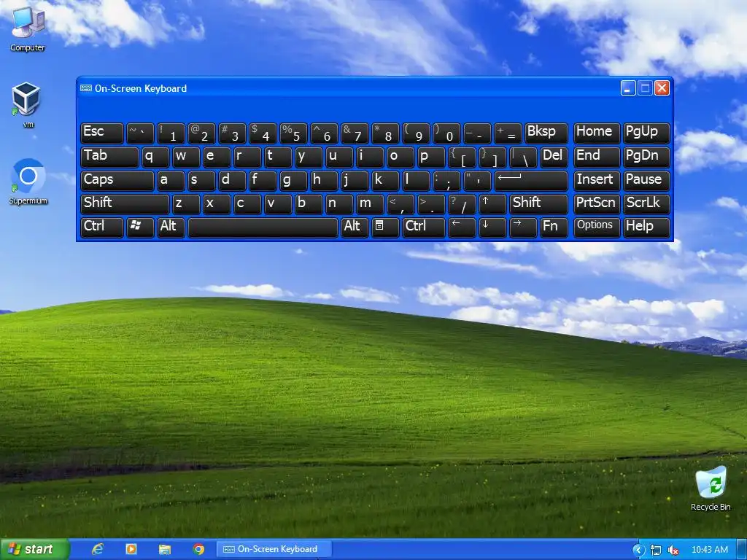
Task: Click the Enter key with return arrow
Action: 531,181
